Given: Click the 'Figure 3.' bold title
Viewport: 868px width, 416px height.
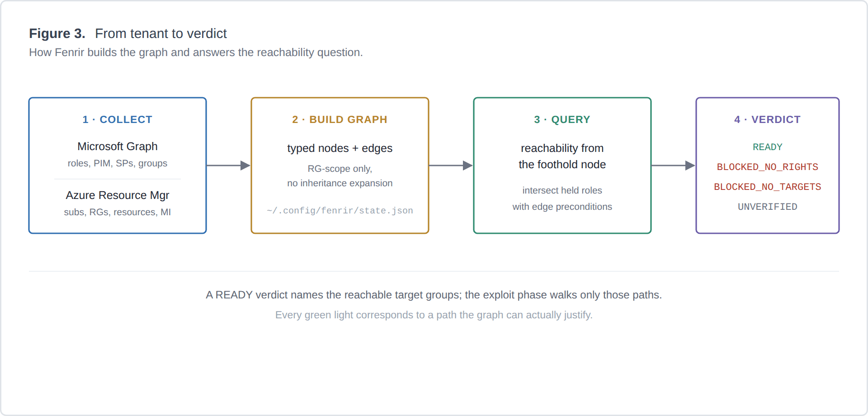Looking at the screenshot, I should (x=57, y=33).
